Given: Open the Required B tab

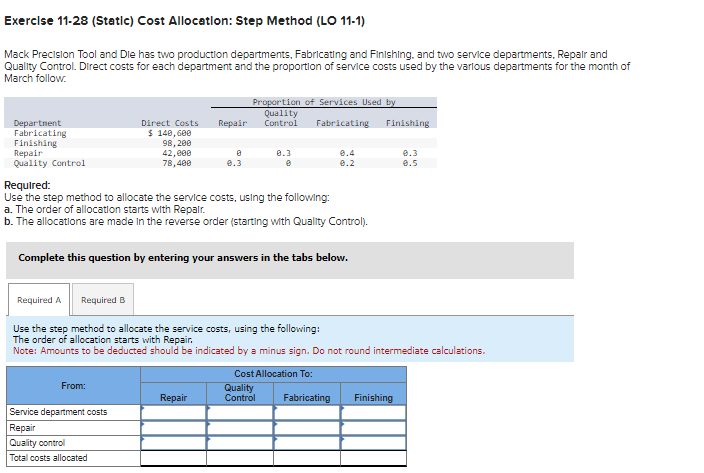Looking at the screenshot, I should pos(103,300).
